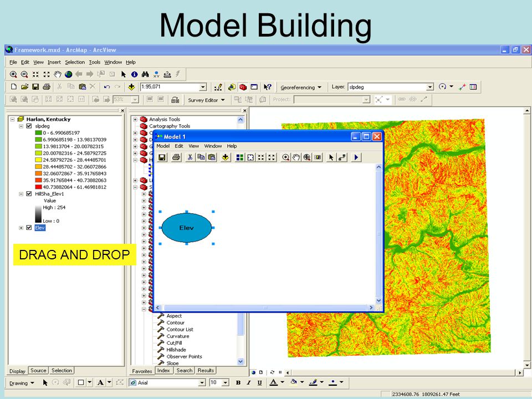Open the Selection menu in ArcMap
Screen dimensions: 532x399
pyautogui.click(x=75, y=62)
